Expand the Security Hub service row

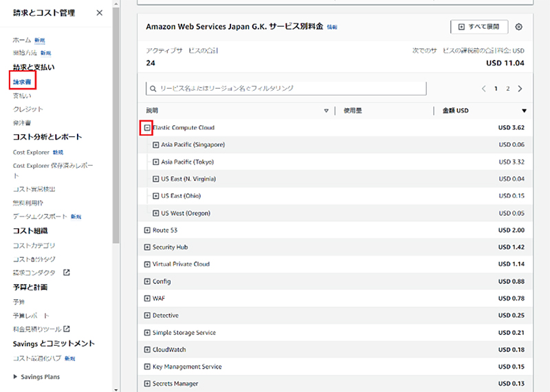point(147,247)
